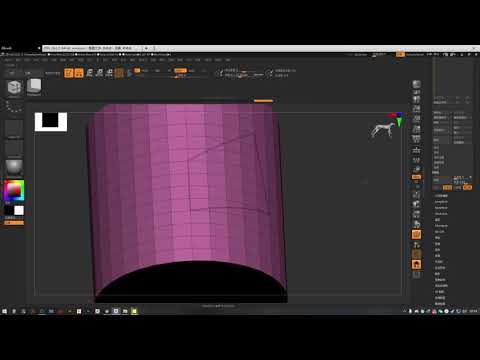Click the camera orientation head figure
Screen dimensions: 480x360
pyautogui.click(x=382, y=130)
